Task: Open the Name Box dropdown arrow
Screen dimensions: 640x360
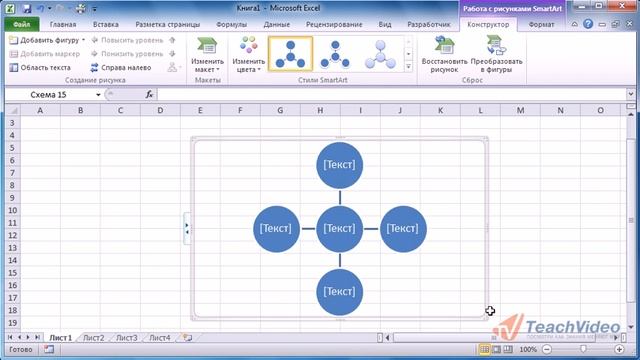Action: pos(98,95)
